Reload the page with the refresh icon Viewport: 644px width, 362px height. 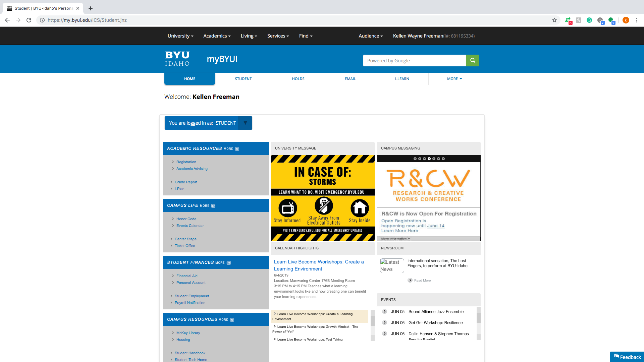pyautogui.click(x=29, y=20)
